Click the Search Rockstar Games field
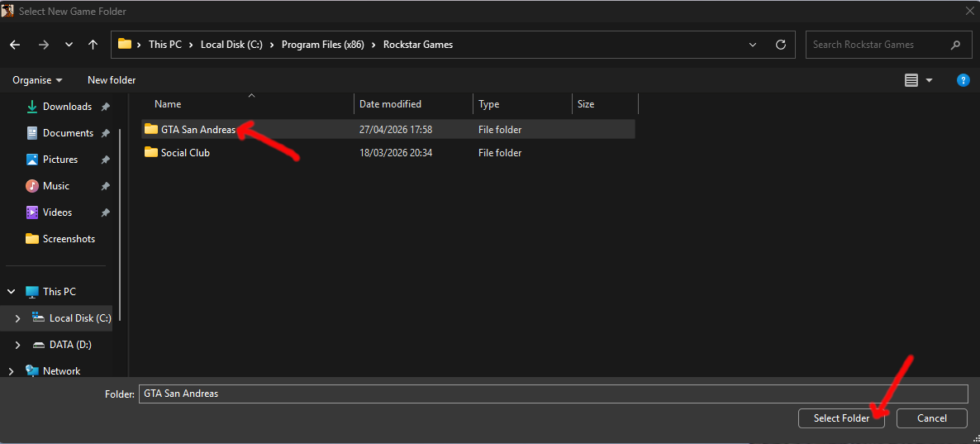 (x=887, y=45)
